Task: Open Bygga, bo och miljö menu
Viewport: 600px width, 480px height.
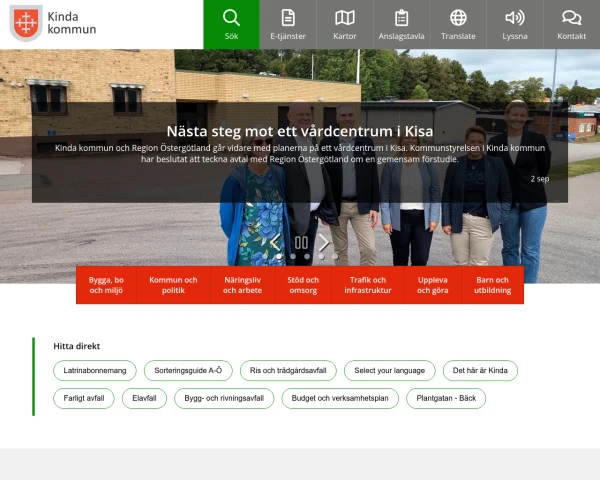Action: click(x=106, y=285)
